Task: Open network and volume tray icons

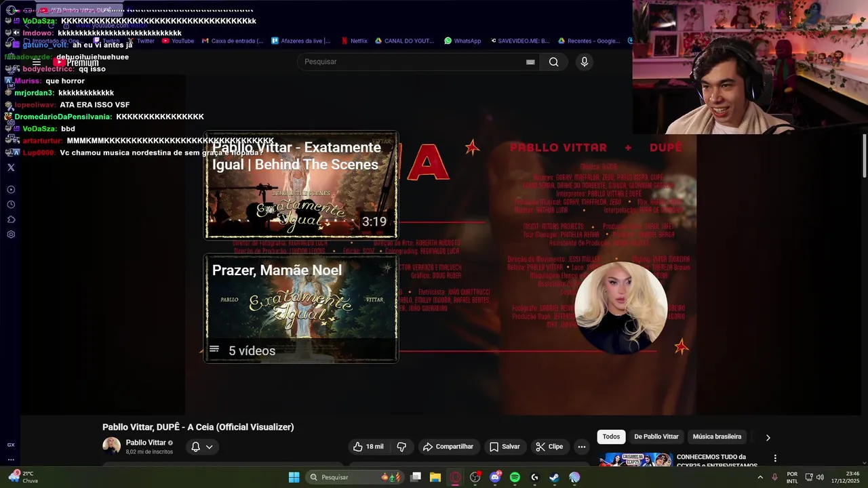Action: [815, 477]
